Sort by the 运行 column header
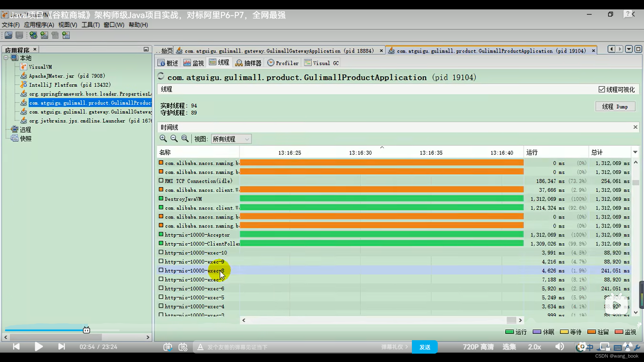This screenshot has width=644, height=362. (556, 152)
